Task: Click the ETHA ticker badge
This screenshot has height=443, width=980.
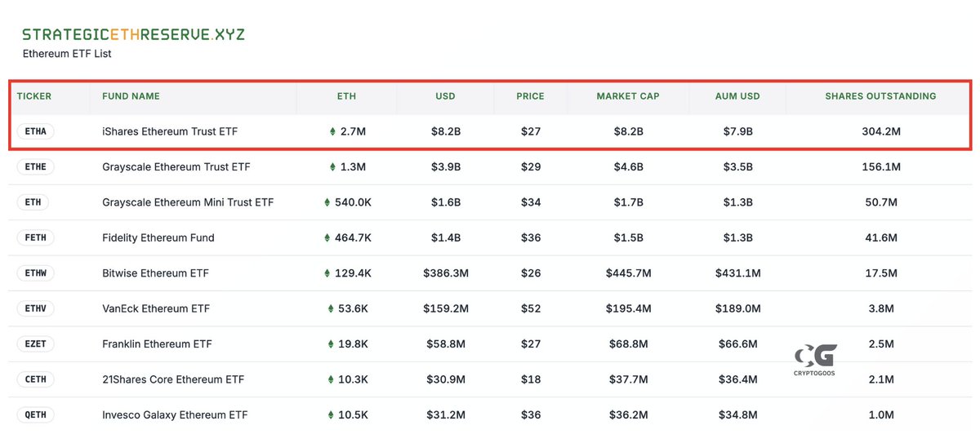Action: pyautogui.click(x=35, y=131)
